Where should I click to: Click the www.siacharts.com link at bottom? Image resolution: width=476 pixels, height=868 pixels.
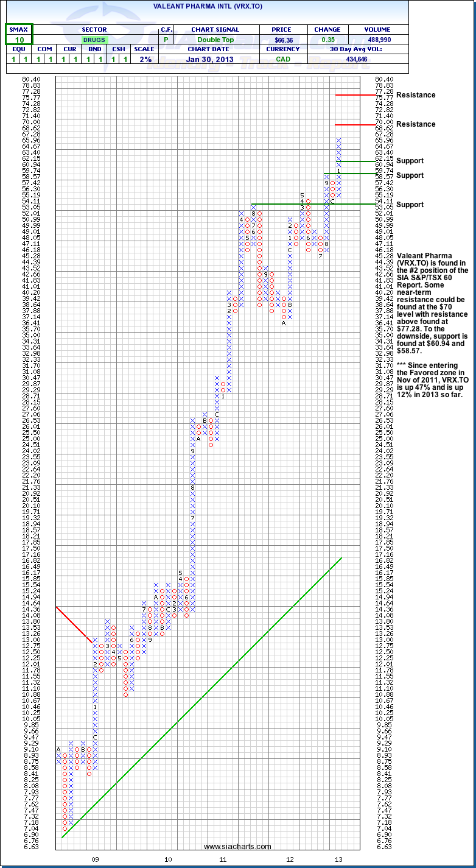(x=237, y=847)
